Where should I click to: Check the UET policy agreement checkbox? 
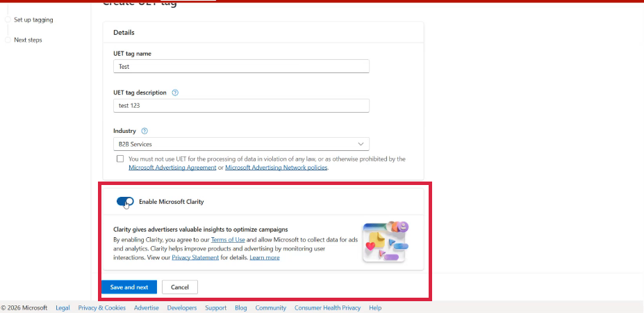[x=120, y=159]
